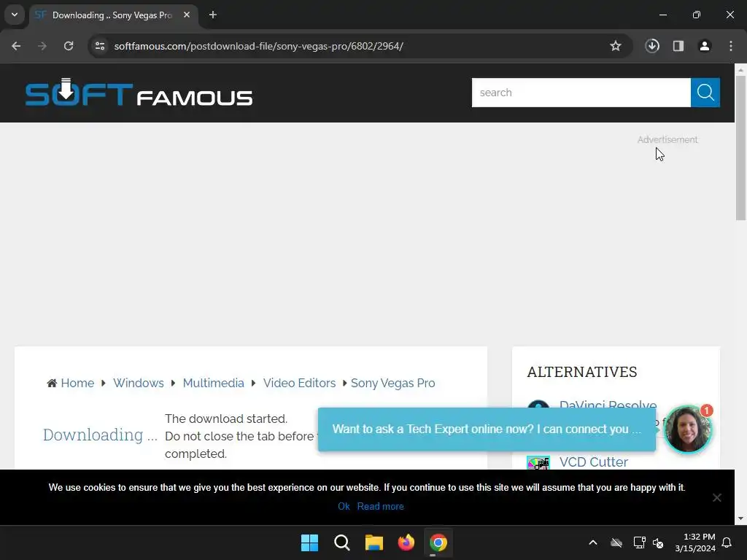This screenshot has height=560, width=747.
Task: Launch Firefox from the taskbar
Action: point(406,542)
